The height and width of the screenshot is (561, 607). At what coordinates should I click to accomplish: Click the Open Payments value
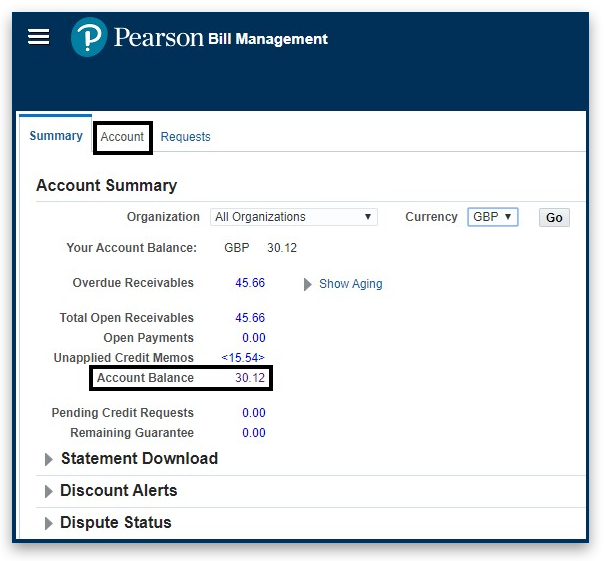tap(253, 338)
